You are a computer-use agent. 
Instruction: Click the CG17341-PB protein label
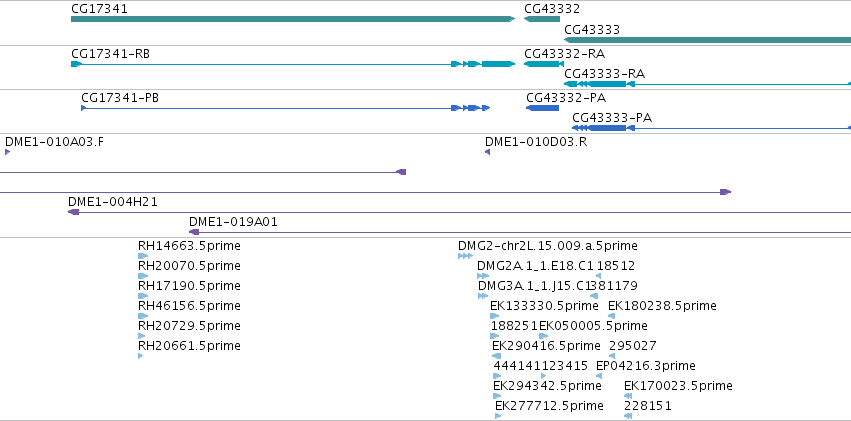pos(120,98)
